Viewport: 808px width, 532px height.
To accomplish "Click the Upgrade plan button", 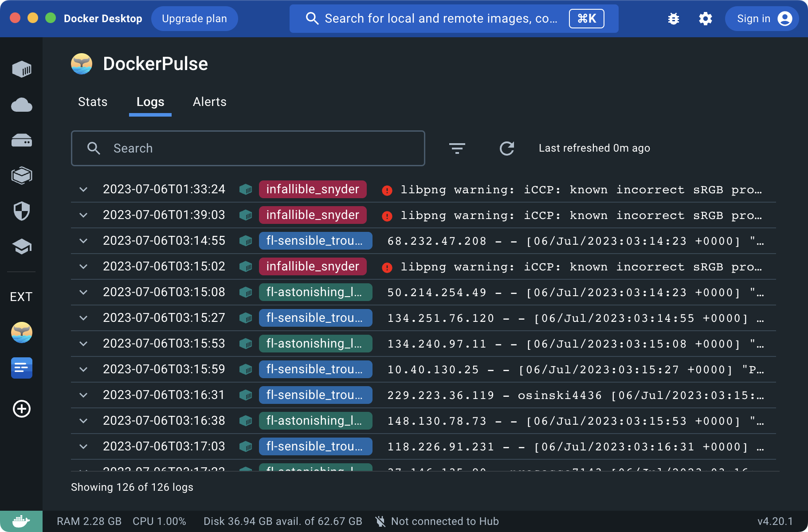I will coord(194,19).
